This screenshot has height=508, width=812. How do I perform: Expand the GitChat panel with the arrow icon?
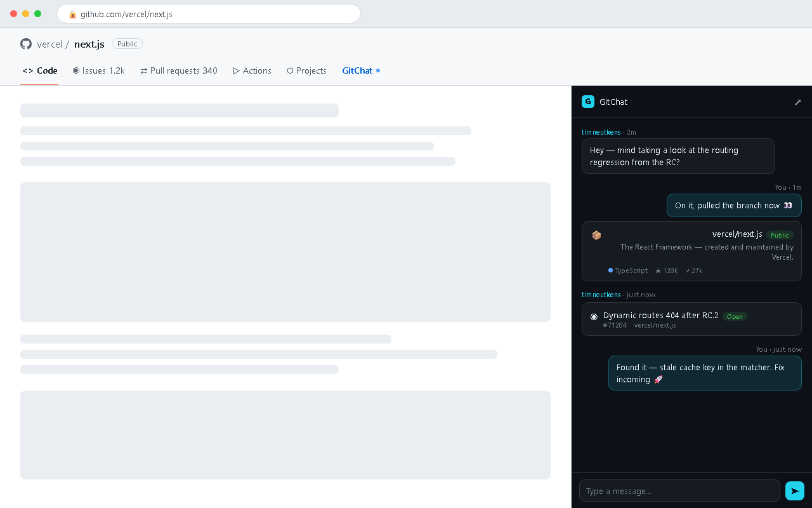[x=798, y=102]
